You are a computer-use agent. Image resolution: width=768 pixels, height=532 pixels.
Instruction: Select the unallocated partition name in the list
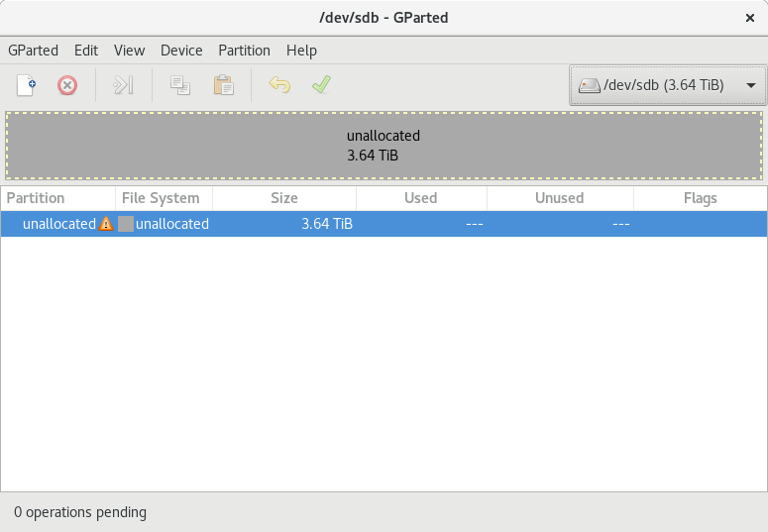pyautogui.click(x=59, y=224)
